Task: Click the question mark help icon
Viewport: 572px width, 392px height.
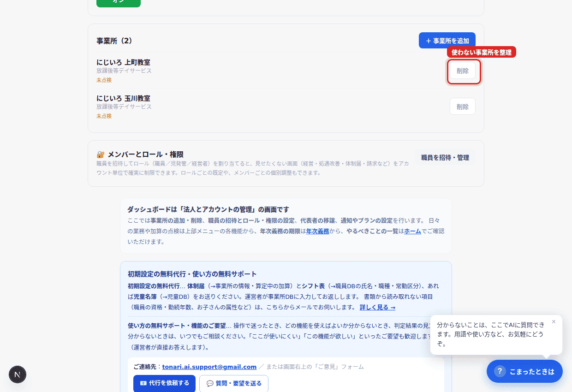Action: (500, 371)
